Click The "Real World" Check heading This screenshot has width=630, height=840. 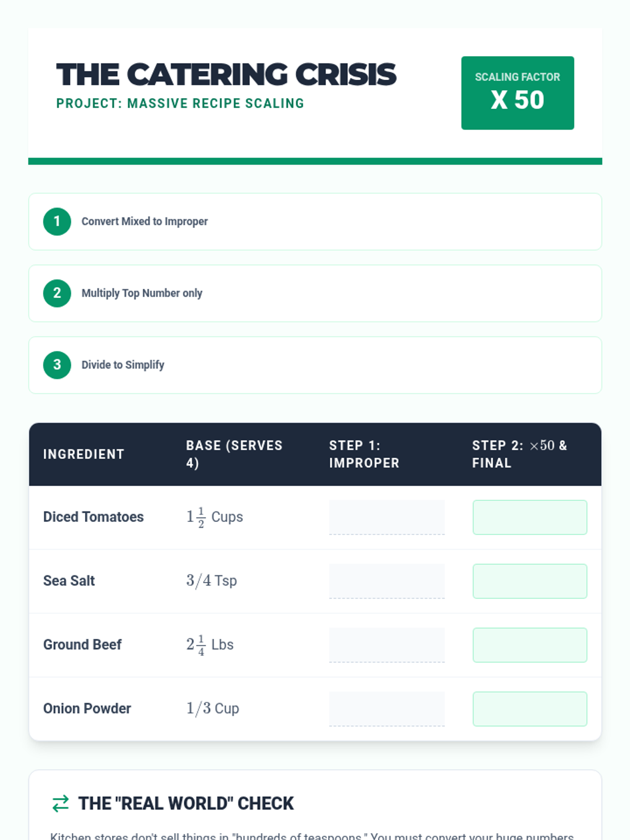[x=186, y=803]
